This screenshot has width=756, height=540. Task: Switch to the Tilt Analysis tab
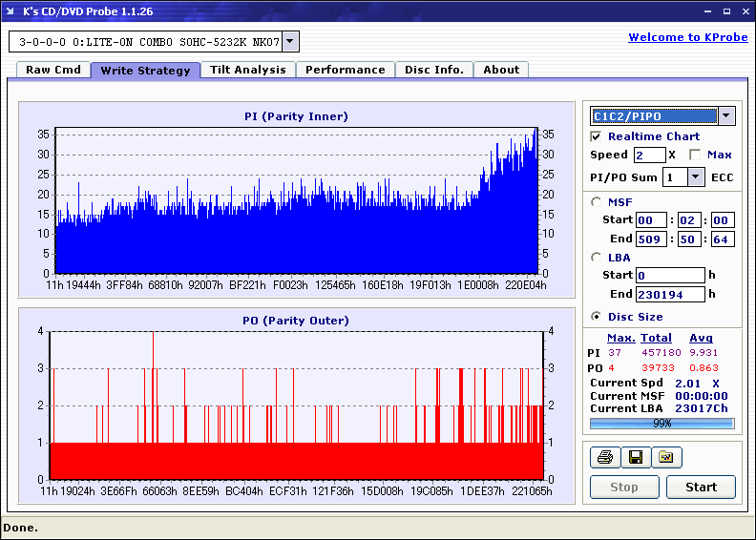[248, 70]
